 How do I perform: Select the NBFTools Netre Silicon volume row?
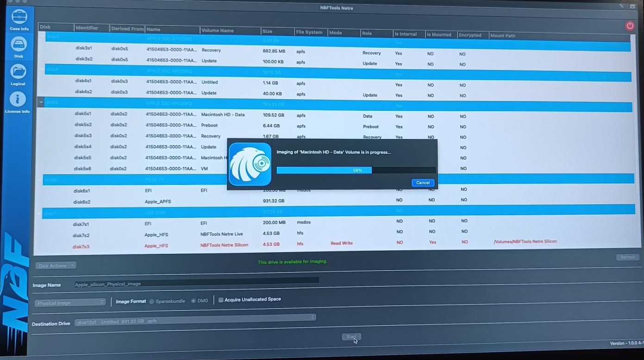coord(338,245)
